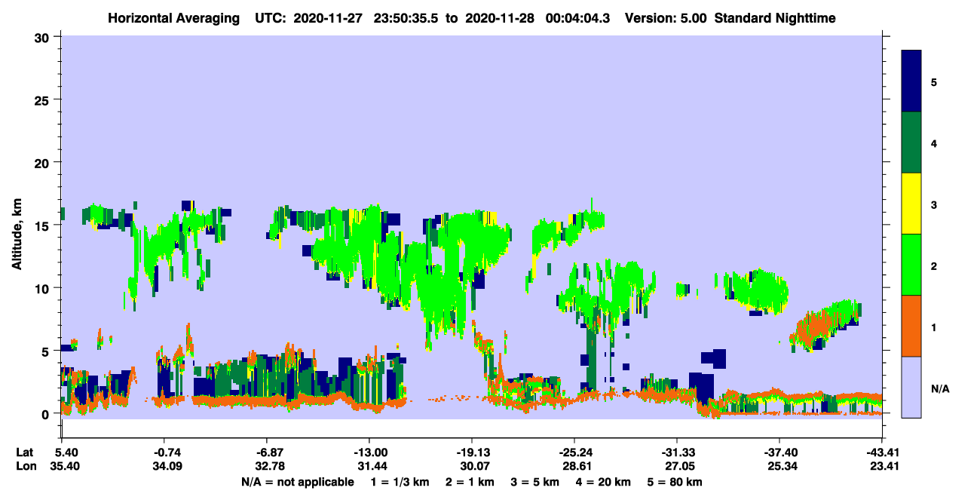
Task: Click the longitude value 34.09
Action: [x=166, y=466]
